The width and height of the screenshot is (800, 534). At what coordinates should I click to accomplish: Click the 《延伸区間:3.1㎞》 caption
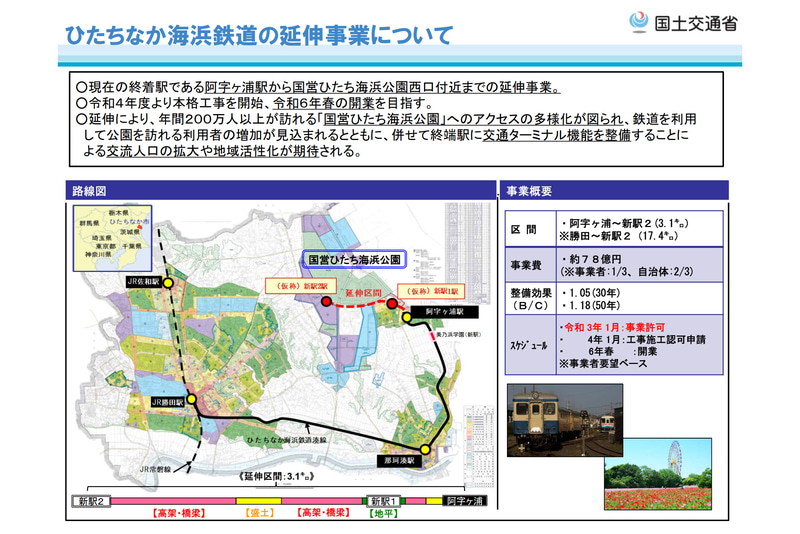[276, 476]
